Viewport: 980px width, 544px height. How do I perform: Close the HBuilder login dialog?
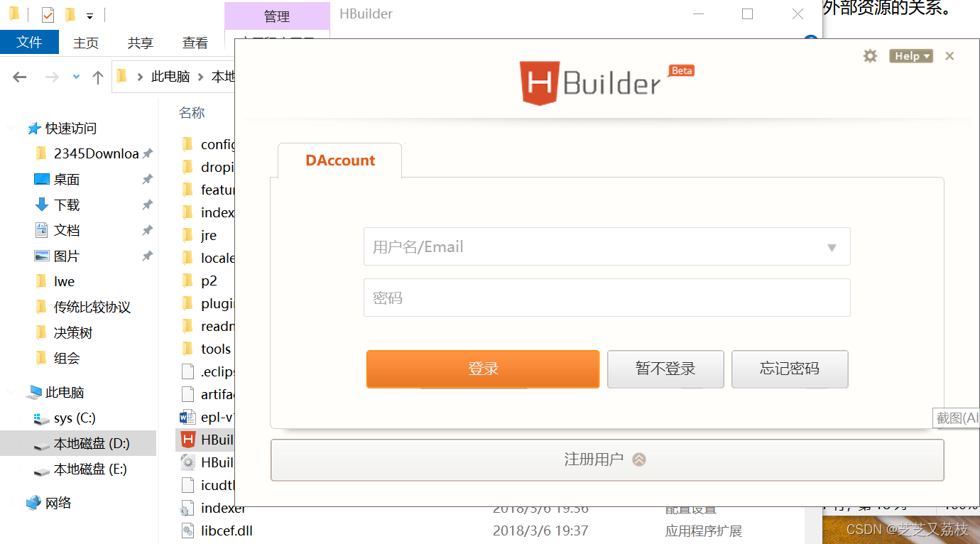click(x=949, y=56)
